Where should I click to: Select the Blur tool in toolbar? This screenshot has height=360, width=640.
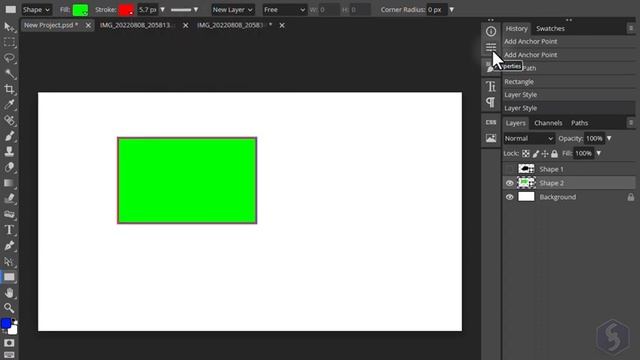(9, 199)
